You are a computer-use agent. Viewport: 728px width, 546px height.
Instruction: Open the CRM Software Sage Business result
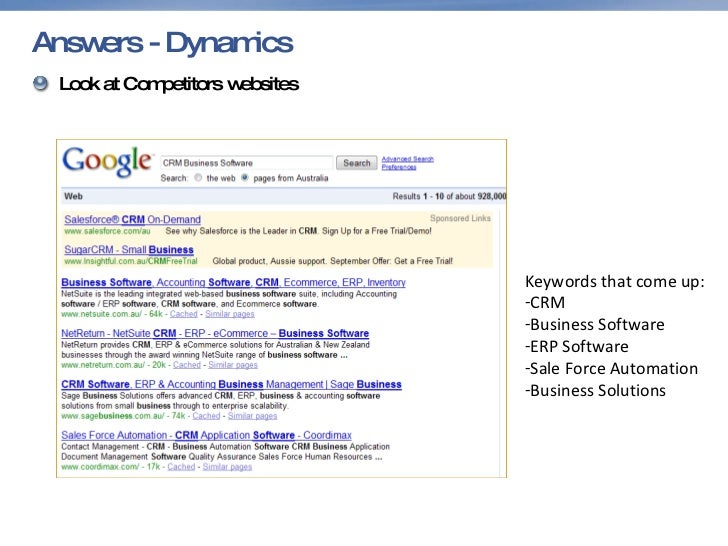(x=231, y=384)
